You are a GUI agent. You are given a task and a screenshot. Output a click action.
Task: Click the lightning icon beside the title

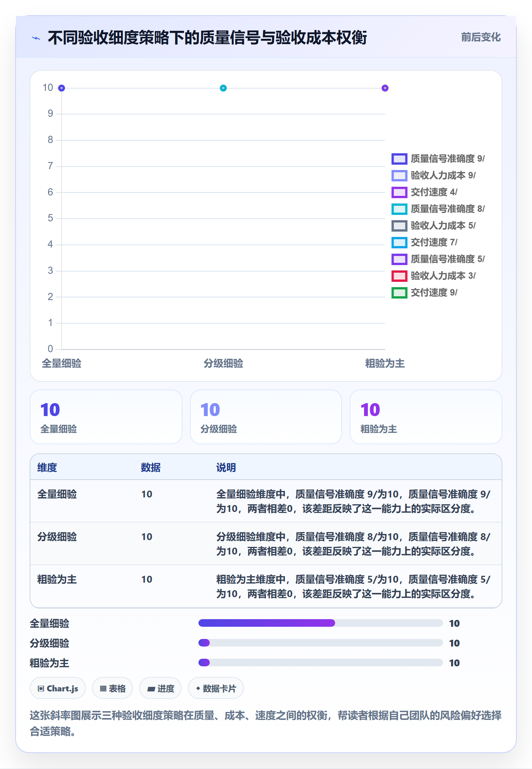[36, 38]
